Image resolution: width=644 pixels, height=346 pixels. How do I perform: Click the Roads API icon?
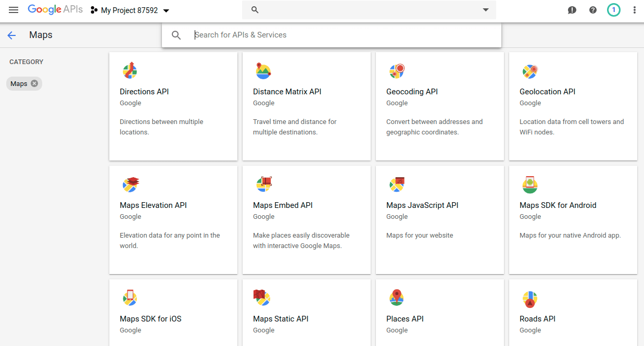(530, 299)
